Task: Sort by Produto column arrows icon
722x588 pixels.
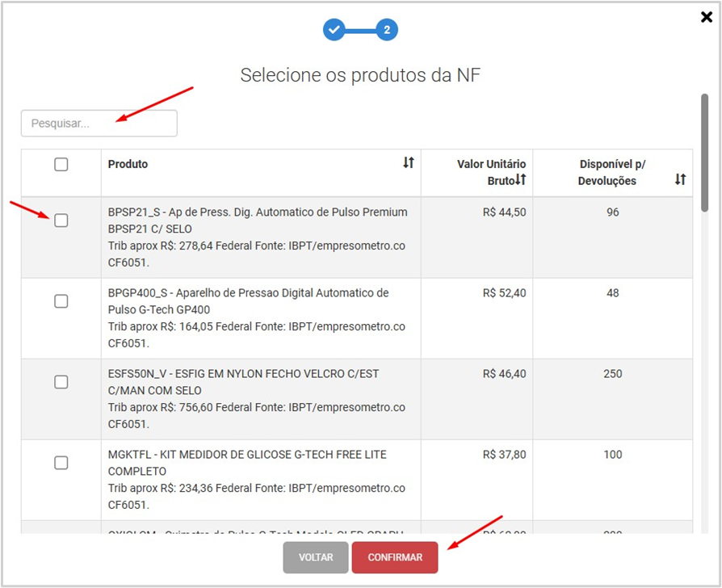Action: pyautogui.click(x=409, y=163)
